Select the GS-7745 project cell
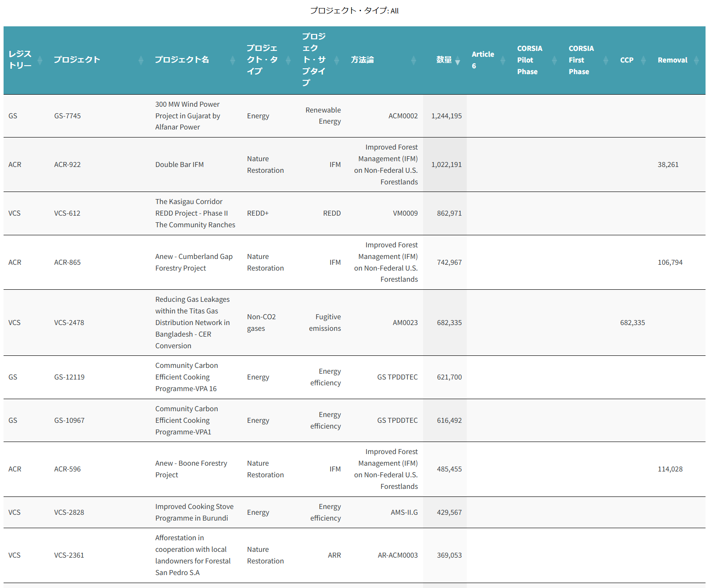Screen dimensions: 710x588 (67, 116)
